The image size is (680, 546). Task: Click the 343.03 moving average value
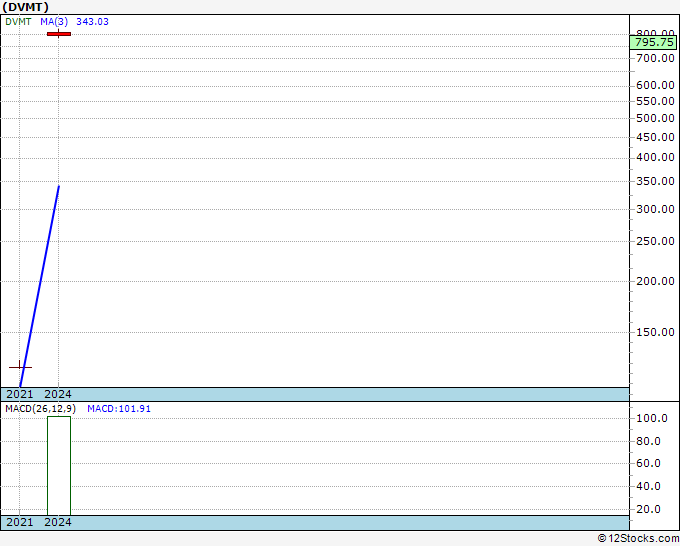(x=92, y=21)
